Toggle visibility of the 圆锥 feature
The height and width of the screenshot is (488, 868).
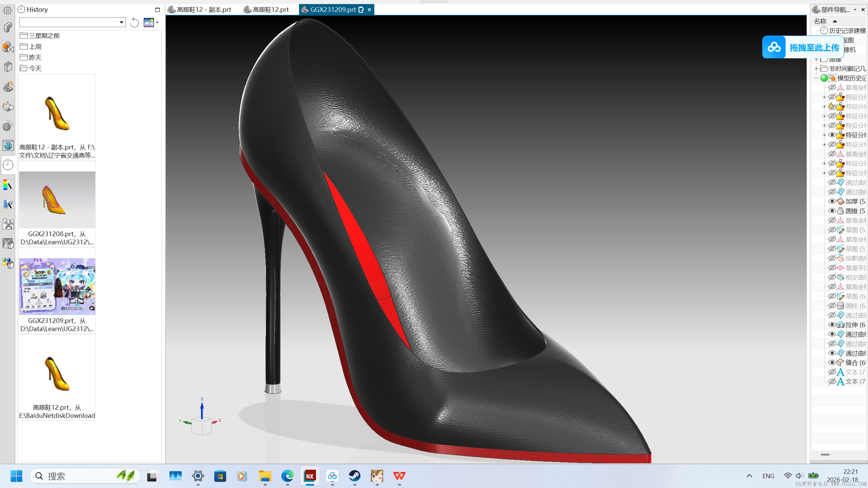click(x=832, y=211)
